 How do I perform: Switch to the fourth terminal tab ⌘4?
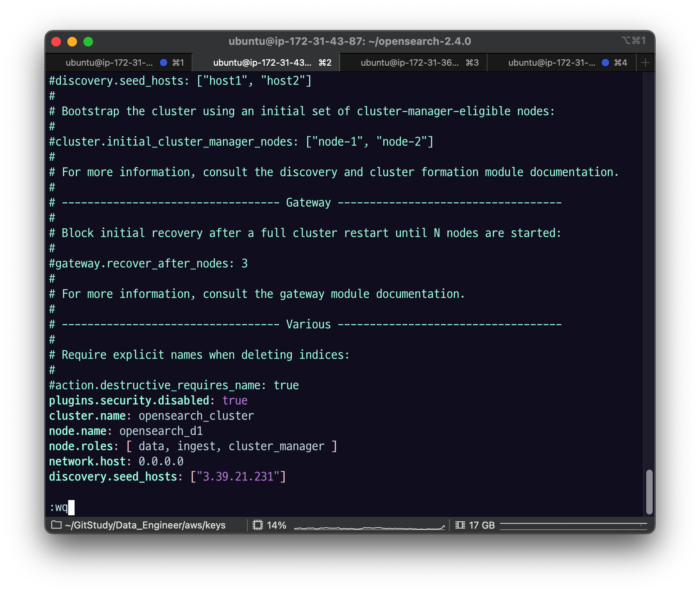(x=561, y=63)
